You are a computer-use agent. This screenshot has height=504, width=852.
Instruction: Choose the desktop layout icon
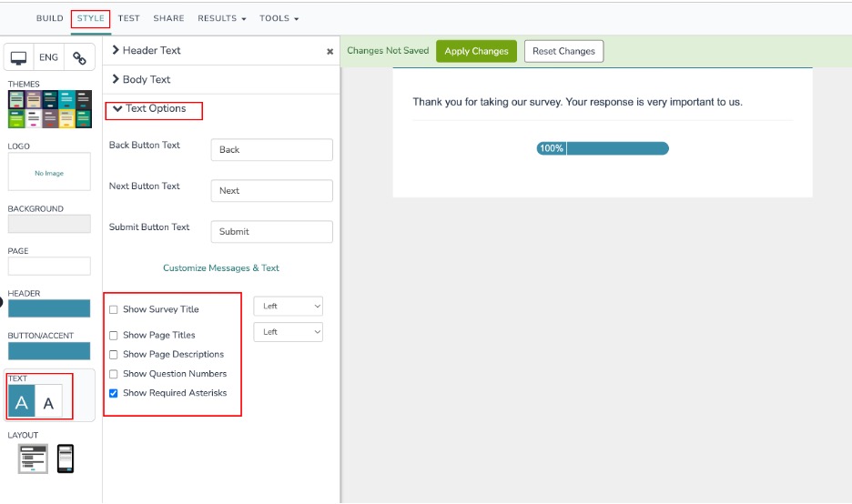point(33,459)
